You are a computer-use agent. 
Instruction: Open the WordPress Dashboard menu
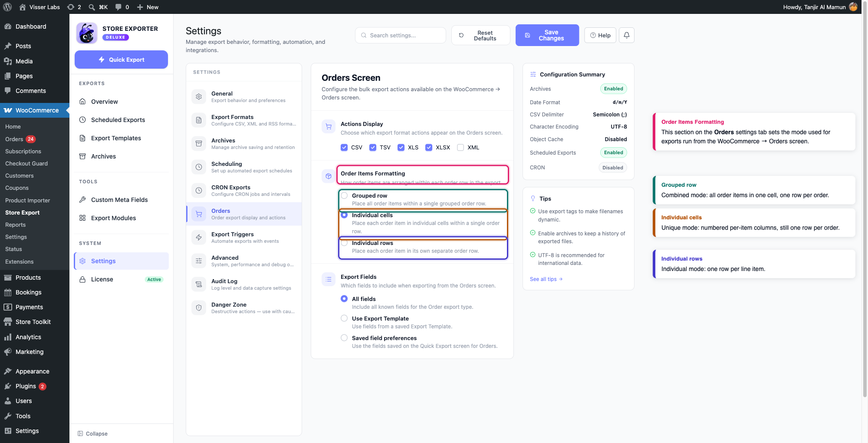click(35, 26)
